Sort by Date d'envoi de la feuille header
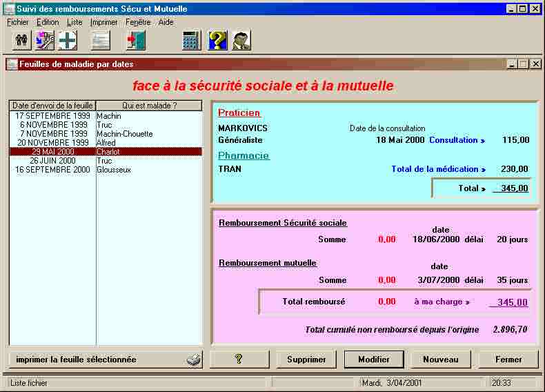Screen dimensions: 545x392 coord(52,106)
